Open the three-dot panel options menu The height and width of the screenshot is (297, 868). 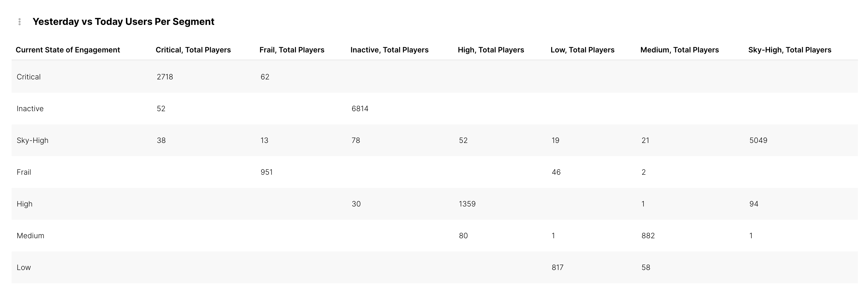pyautogui.click(x=20, y=22)
